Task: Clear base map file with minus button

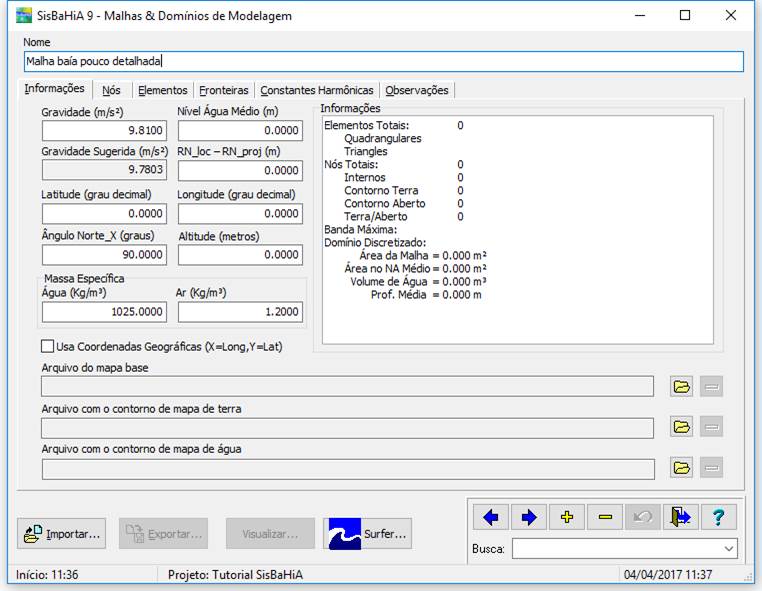Action: pyautogui.click(x=711, y=387)
